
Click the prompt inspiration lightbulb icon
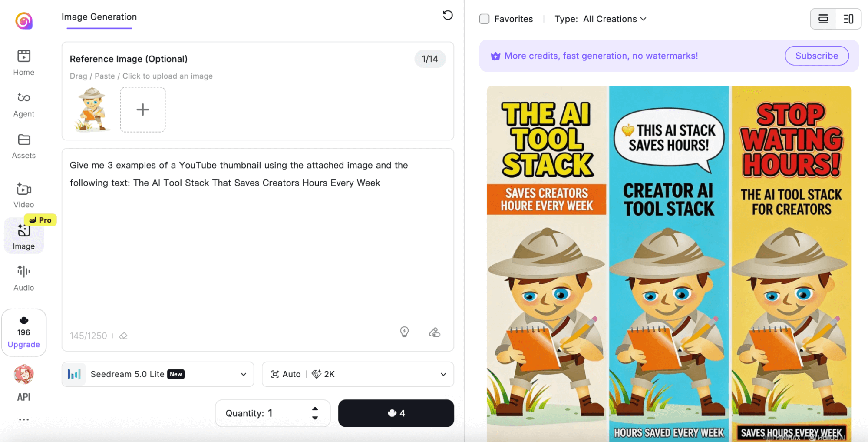(404, 332)
